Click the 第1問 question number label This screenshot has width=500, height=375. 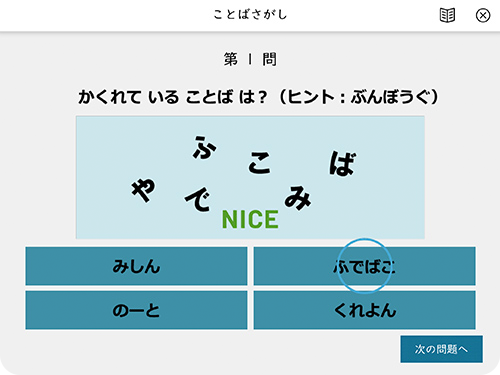coord(250,59)
